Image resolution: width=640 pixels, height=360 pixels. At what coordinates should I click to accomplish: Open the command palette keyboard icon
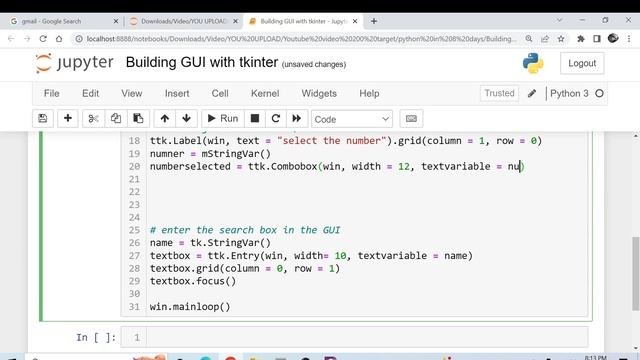tap(411, 119)
